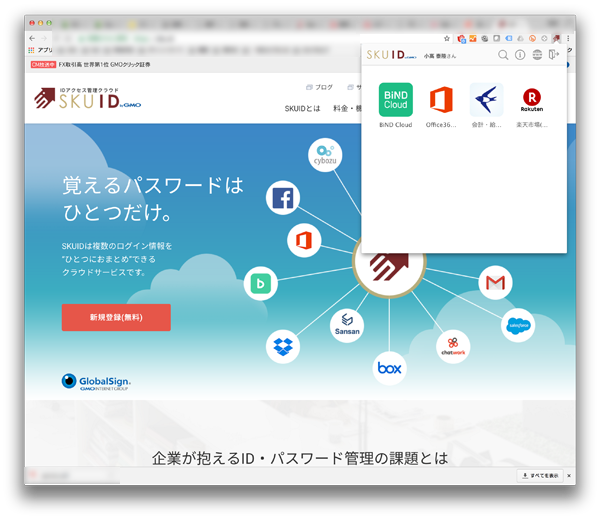Click the red extension icon with blue badge
The image size is (600, 519).
[x=461, y=38]
